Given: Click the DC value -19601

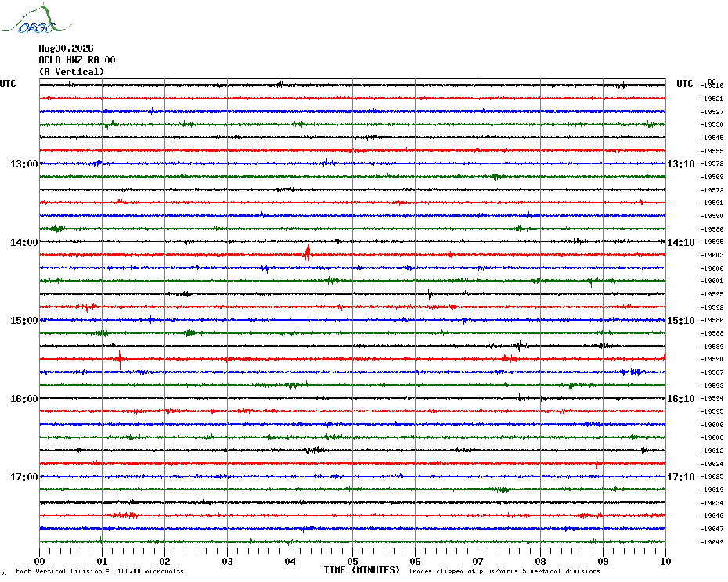Looking at the screenshot, I should click(712, 282).
